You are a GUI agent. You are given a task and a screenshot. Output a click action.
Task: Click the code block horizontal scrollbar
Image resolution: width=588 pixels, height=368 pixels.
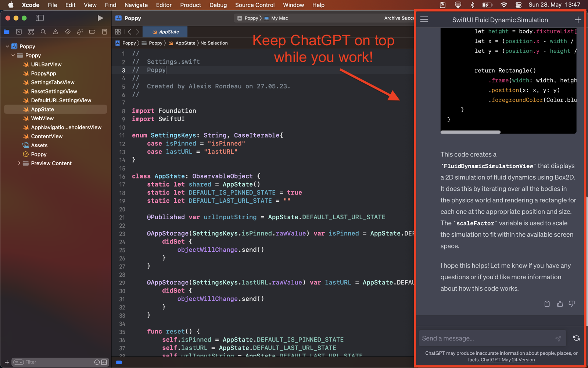(470, 132)
